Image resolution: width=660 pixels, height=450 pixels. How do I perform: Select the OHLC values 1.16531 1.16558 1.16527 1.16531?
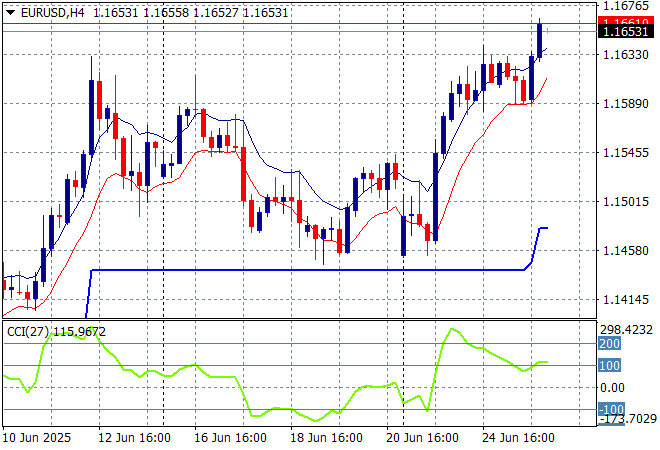click(191, 13)
